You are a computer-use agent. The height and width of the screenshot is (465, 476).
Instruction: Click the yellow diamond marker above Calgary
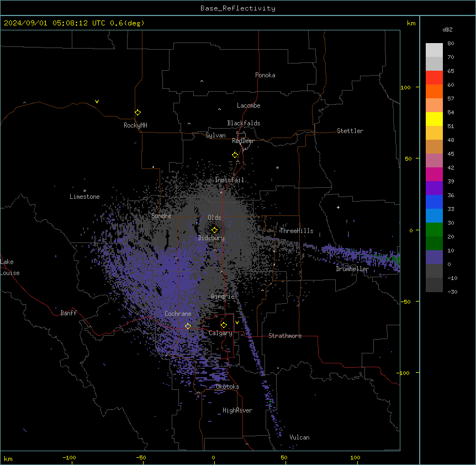224,325
